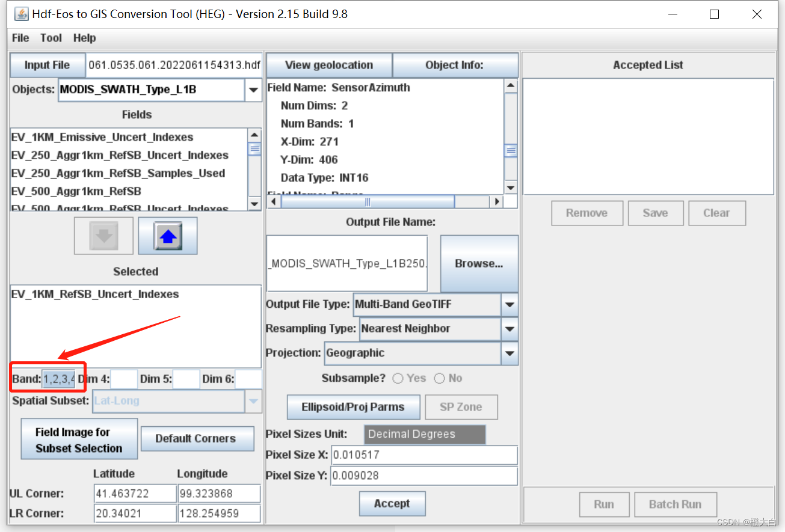This screenshot has width=785, height=532.
Task: Click the Batch Run button
Action: 675,504
